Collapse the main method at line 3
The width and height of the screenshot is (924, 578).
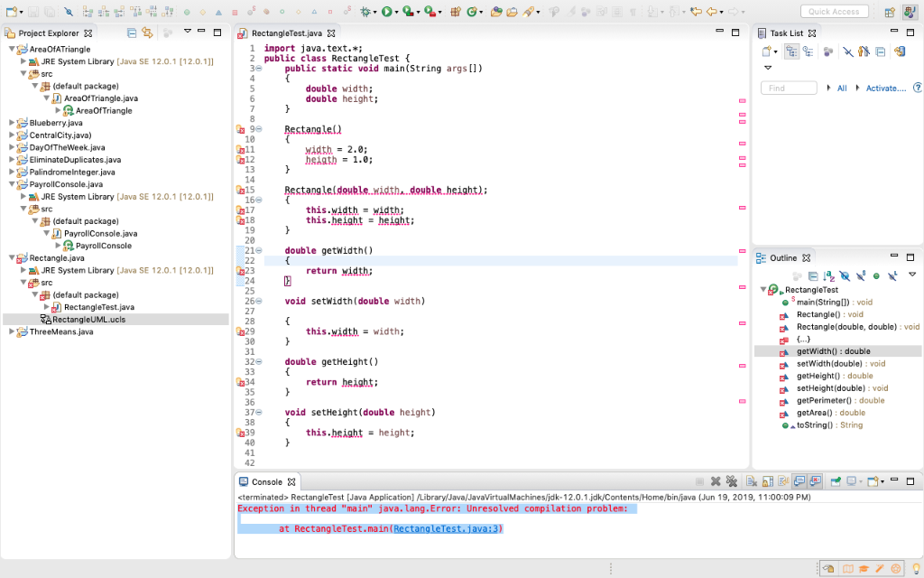pyautogui.click(x=258, y=69)
